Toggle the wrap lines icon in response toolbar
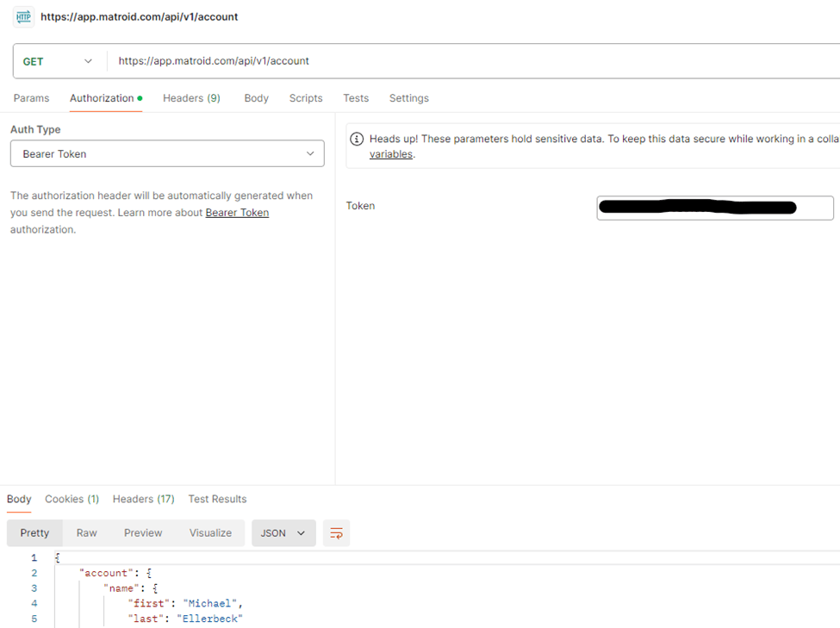 tap(336, 533)
